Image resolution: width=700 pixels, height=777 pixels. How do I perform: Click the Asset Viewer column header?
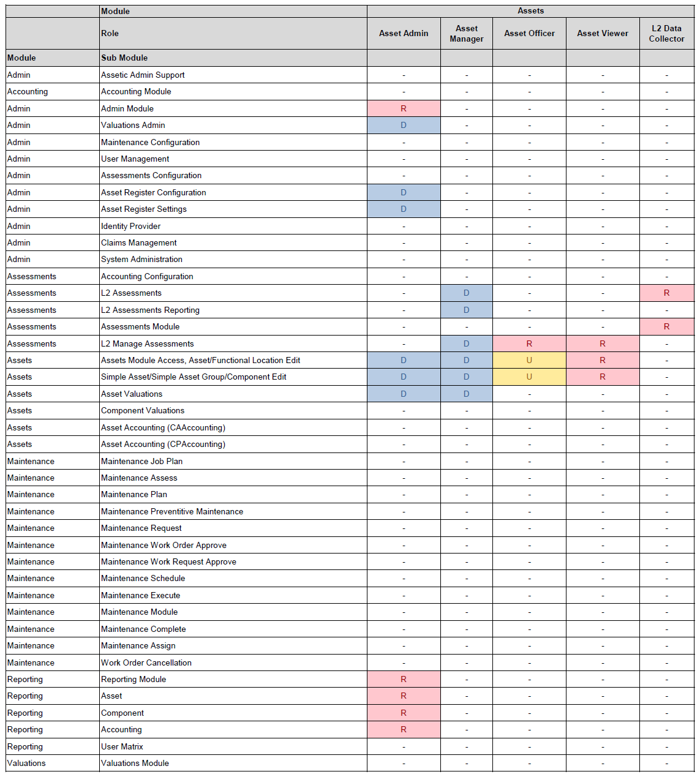click(603, 33)
